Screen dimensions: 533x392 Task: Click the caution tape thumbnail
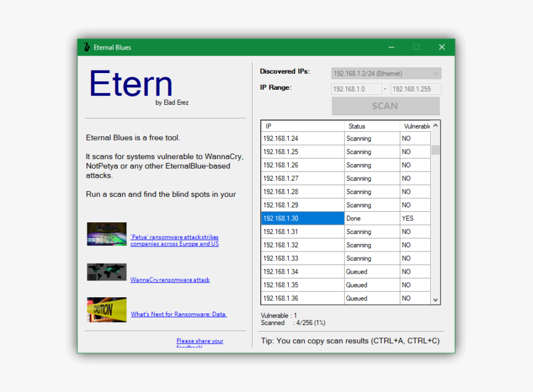tap(107, 310)
